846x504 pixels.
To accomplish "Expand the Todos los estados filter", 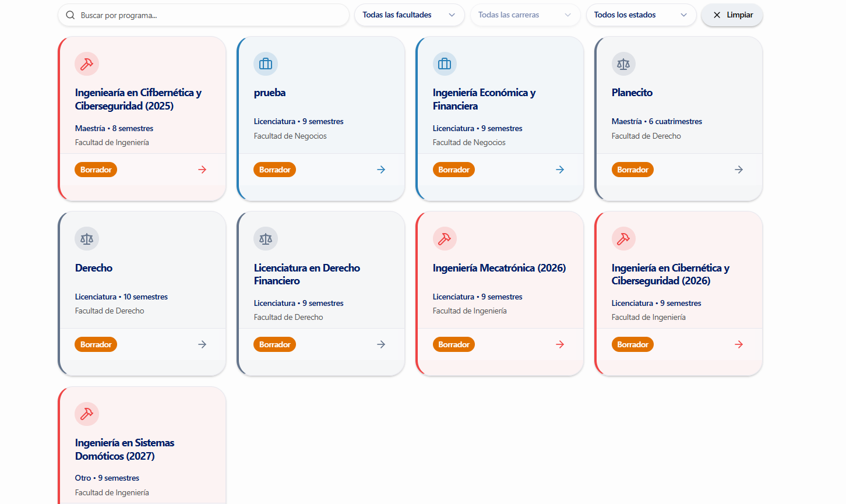I will (641, 15).
